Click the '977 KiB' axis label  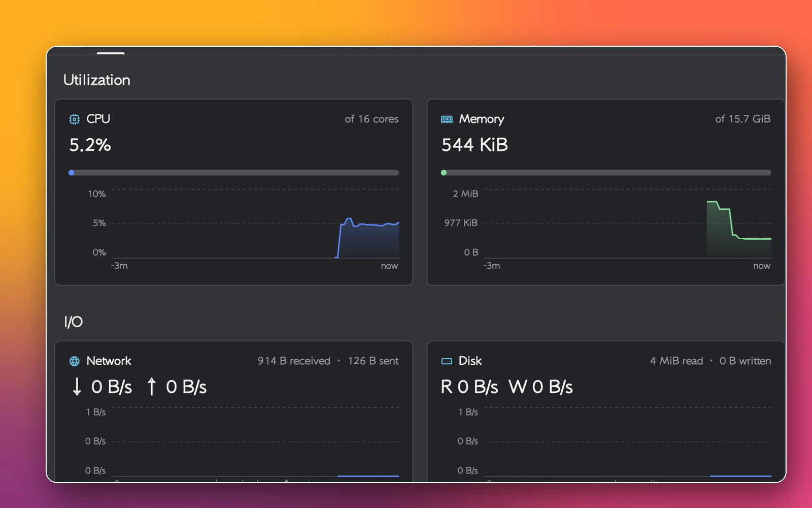(461, 223)
